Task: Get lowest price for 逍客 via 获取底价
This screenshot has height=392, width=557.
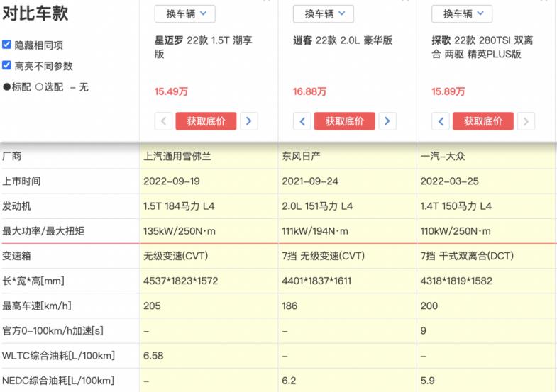Action: [345, 121]
